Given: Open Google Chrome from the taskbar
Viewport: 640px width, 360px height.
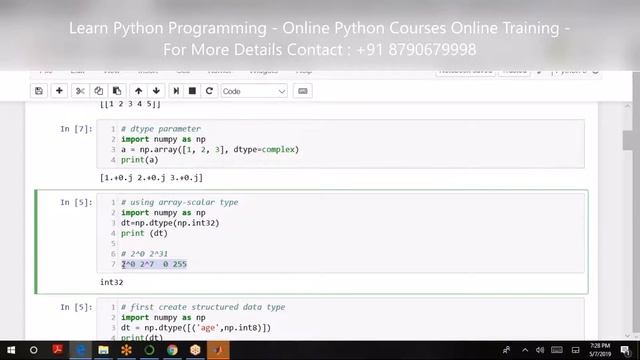Looking at the screenshot, I should (172, 350).
